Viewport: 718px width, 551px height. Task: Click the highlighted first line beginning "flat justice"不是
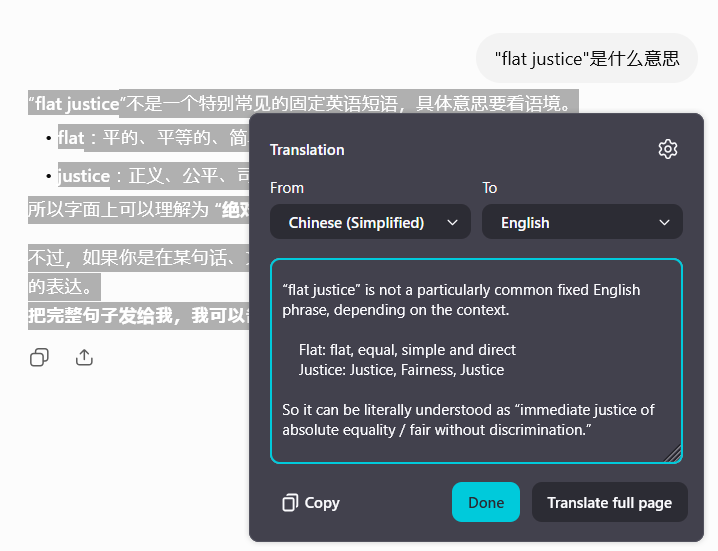point(303,103)
